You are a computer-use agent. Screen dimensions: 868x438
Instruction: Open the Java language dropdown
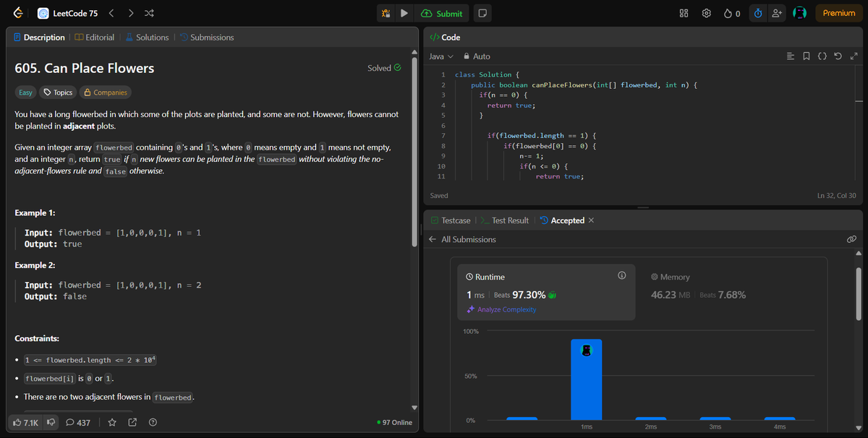click(x=441, y=56)
